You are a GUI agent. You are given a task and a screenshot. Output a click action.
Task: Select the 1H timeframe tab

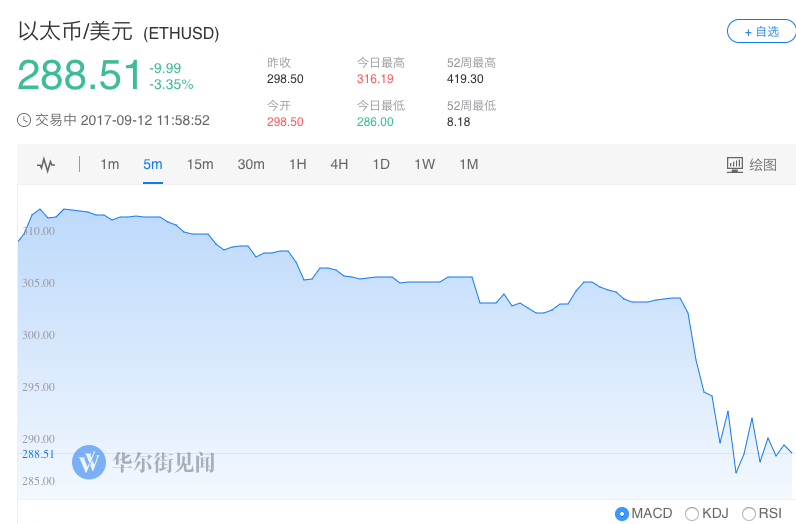[298, 165]
